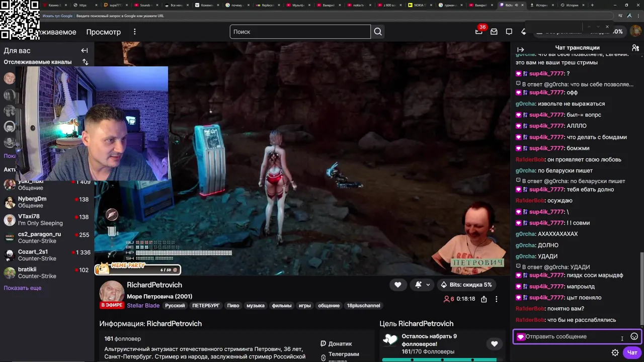Screen dimensions: 644x362
Task: Share the stream via share icon
Action: [484, 299]
